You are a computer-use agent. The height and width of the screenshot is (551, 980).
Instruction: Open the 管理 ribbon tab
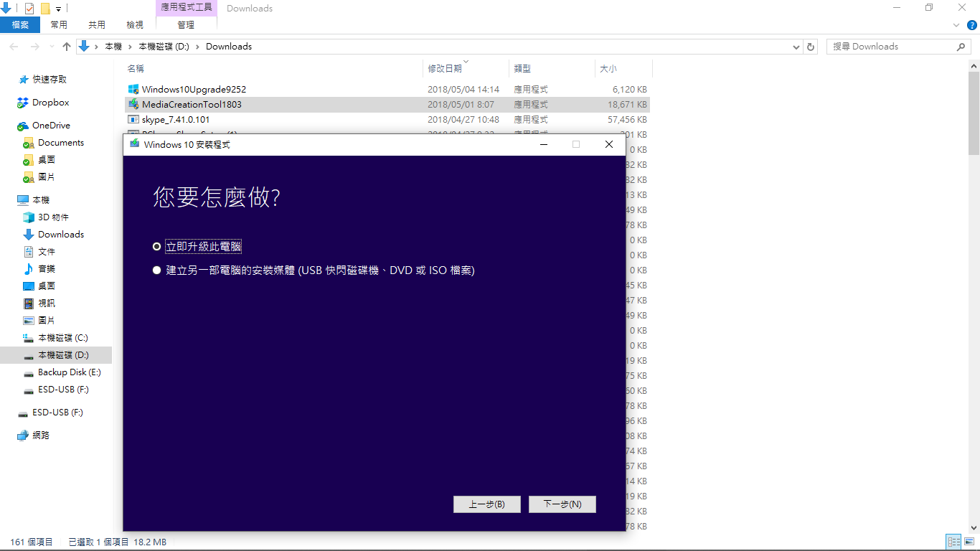(x=186, y=25)
